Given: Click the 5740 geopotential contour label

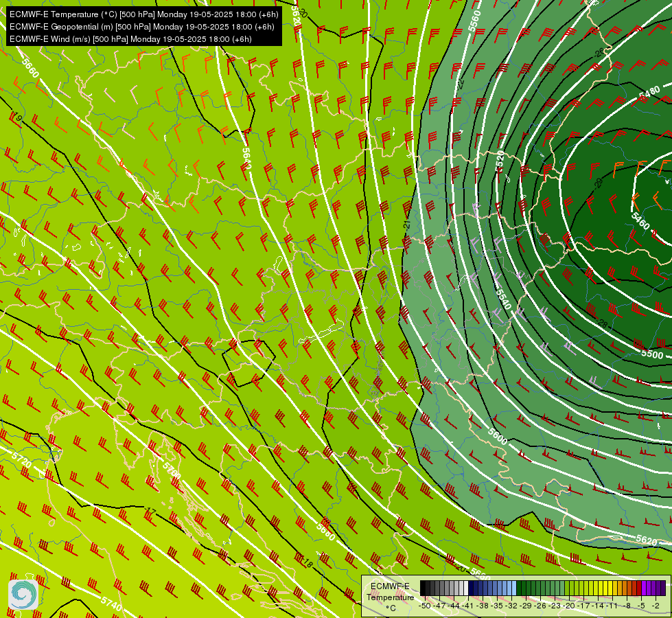Looking at the screenshot, I should click(x=111, y=604).
